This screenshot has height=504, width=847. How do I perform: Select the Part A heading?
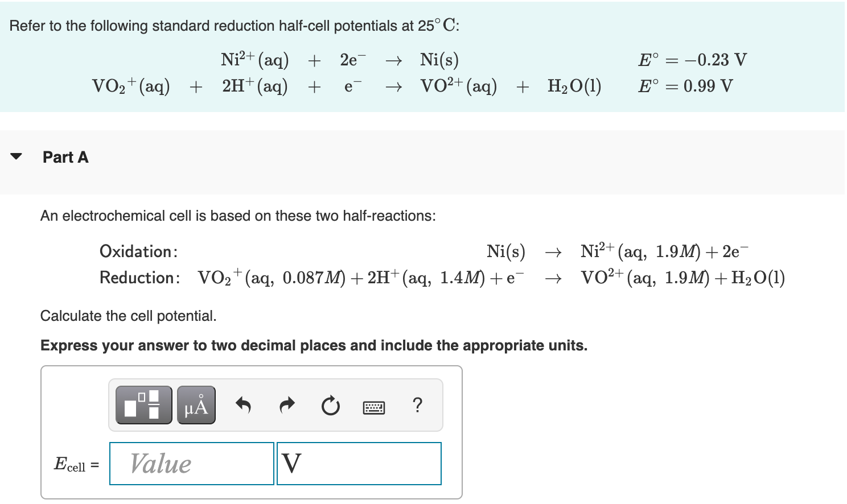point(65,158)
